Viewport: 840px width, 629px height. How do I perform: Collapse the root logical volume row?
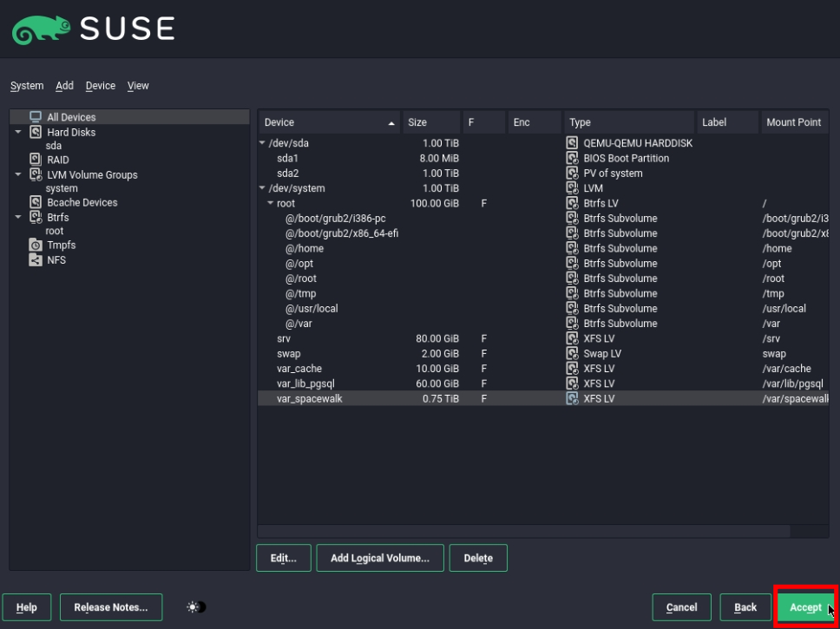(271, 203)
